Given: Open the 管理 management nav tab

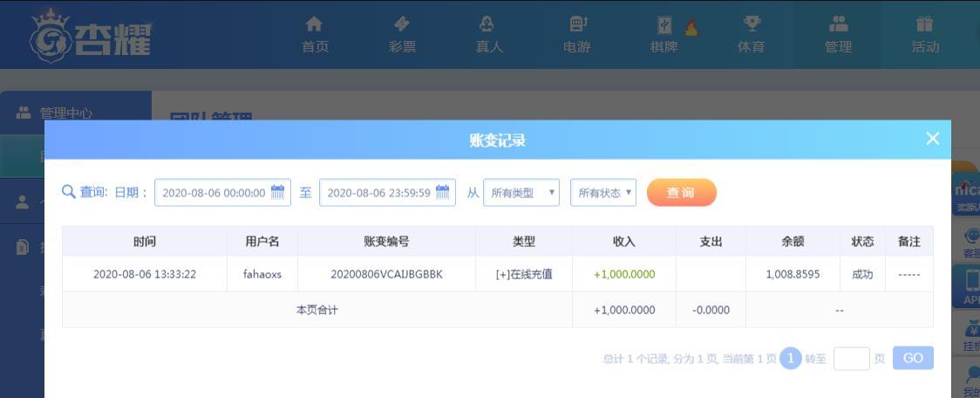Looking at the screenshot, I should point(838,35).
